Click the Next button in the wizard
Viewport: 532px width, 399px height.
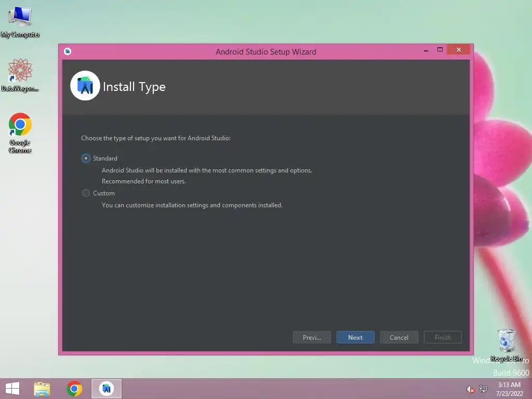[355, 337]
